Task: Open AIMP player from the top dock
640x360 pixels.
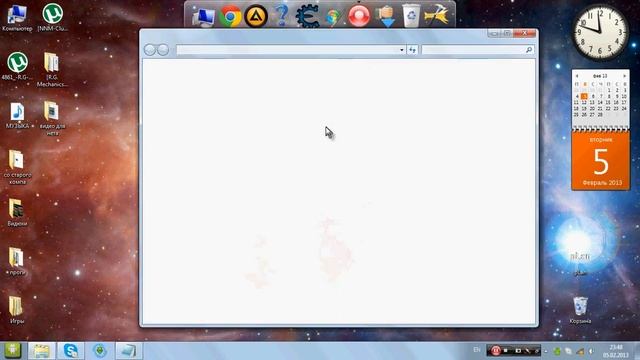Action: point(256,17)
